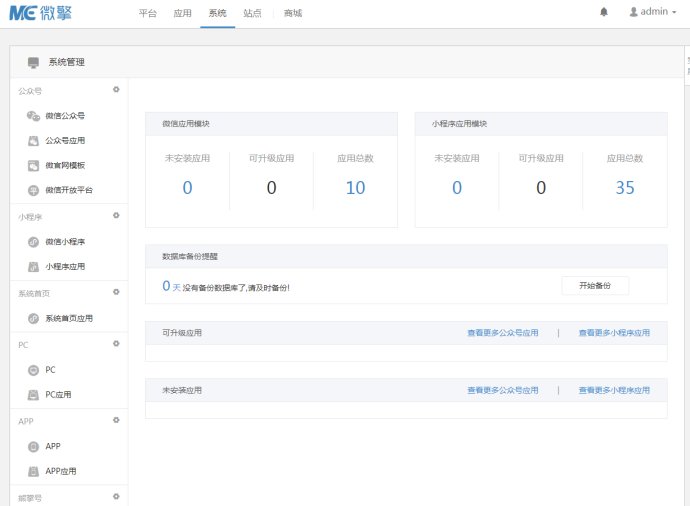Click the gear icon beside APP heading

pyautogui.click(x=116, y=420)
